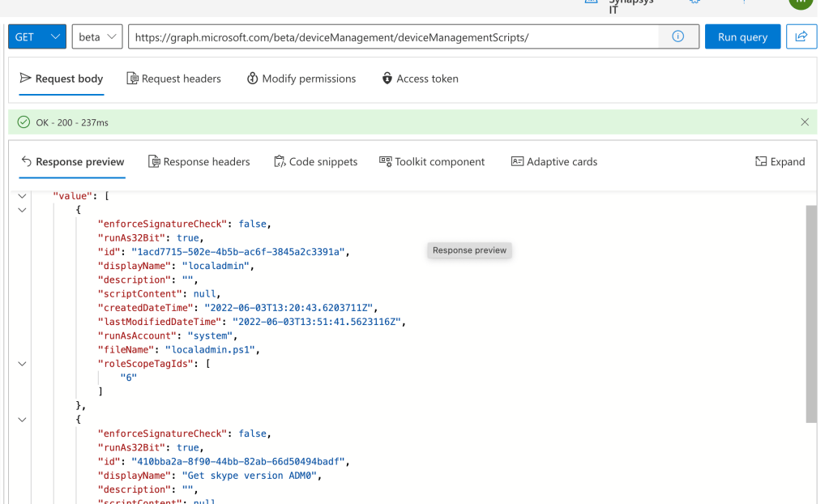This screenshot has width=829, height=504.
Task: Click the share query icon button
Action: [801, 37]
